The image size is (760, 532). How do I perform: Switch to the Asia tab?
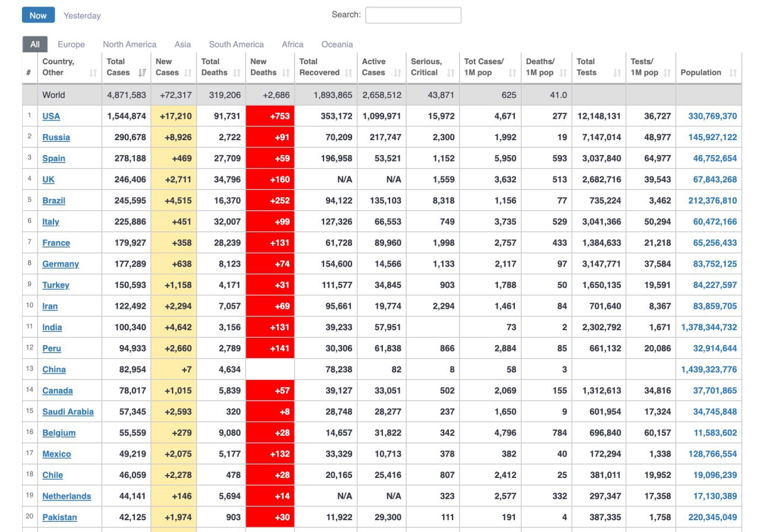pyautogui.click(x=183, y=44)
